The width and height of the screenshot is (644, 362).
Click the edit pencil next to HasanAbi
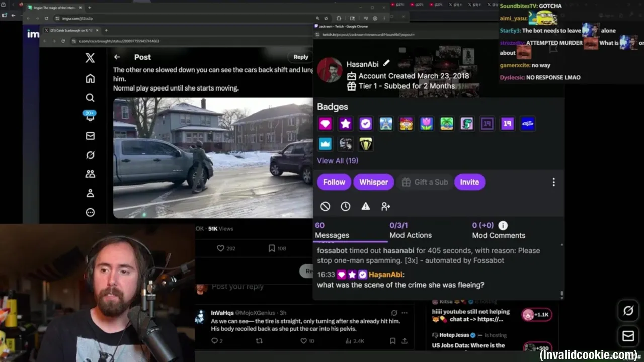[x=386, y=63]
